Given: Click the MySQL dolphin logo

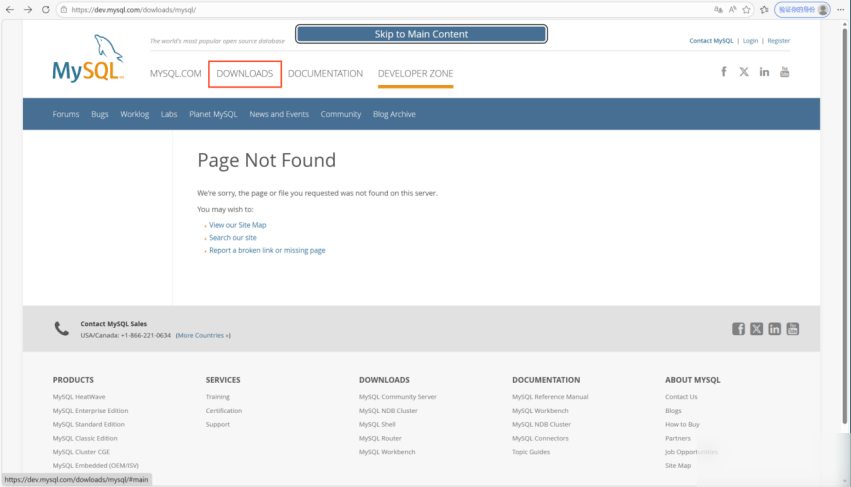Looking at the screenshot, I should pos(88,58).
